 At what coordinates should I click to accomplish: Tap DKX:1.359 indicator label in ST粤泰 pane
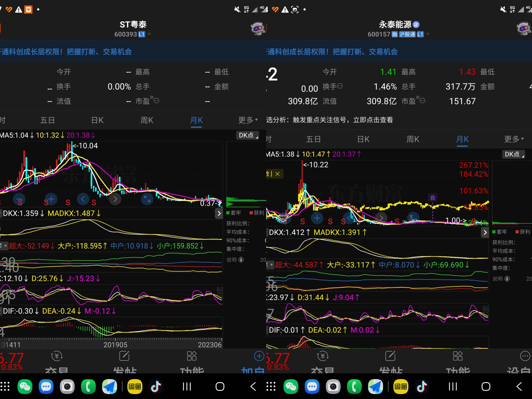pos(23,214)
